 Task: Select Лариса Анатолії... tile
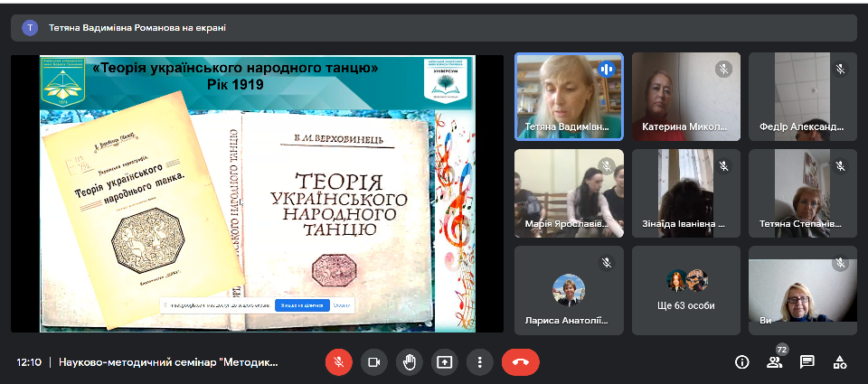coord(569,291)
